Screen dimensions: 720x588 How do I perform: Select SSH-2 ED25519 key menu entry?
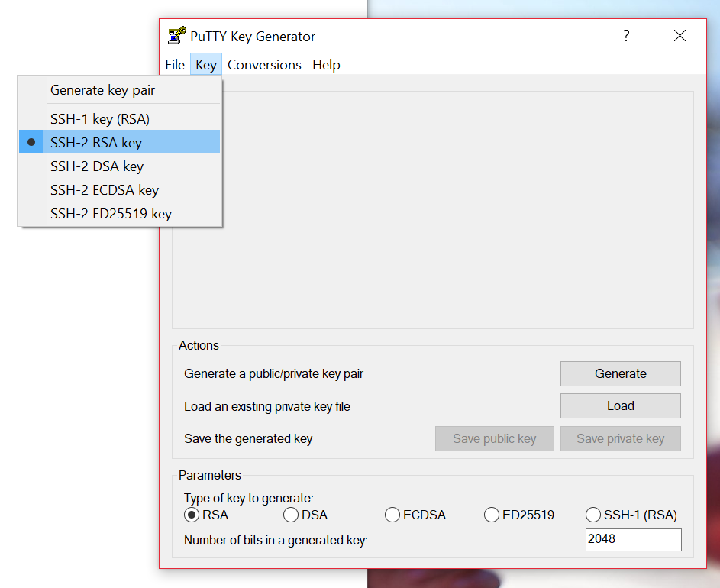click(119, 214)
